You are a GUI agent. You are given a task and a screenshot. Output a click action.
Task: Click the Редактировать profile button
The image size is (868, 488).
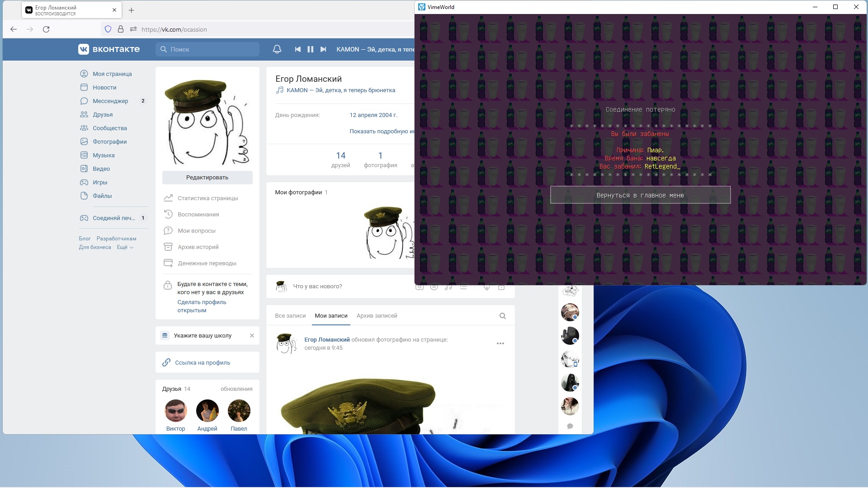[x=207, y=177]
